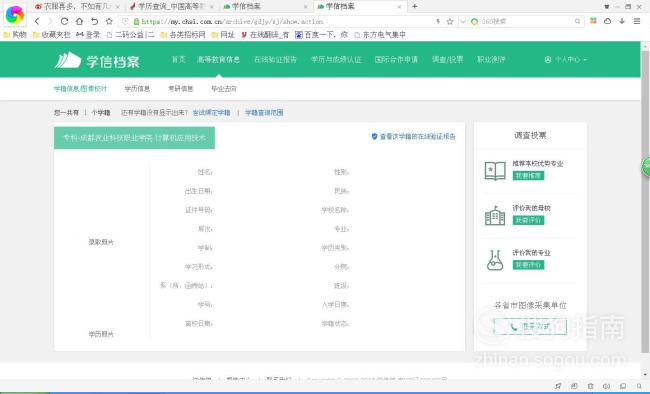Viewport: 650px width, 394px height.
Task: Click the browser forward arrow
Action: (51, 21)
